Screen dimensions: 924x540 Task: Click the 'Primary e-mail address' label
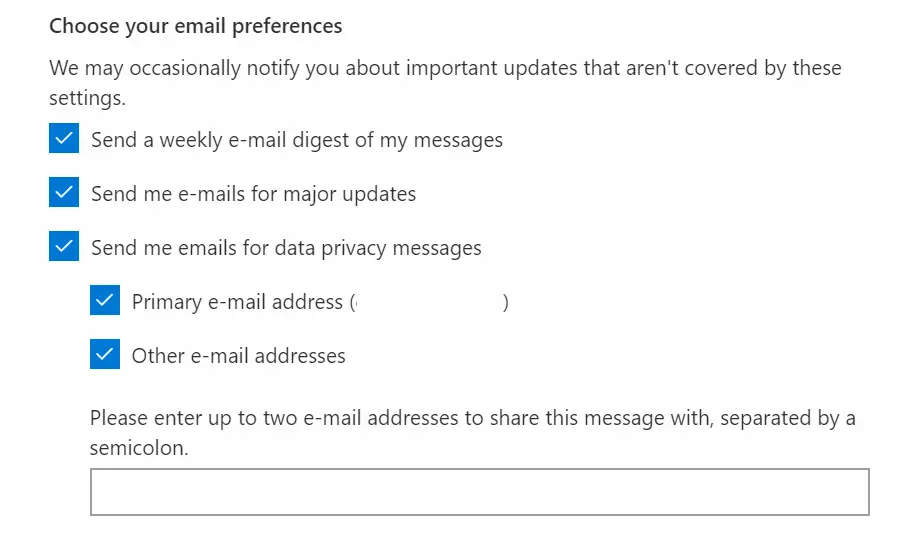click(x=237, y=301)
